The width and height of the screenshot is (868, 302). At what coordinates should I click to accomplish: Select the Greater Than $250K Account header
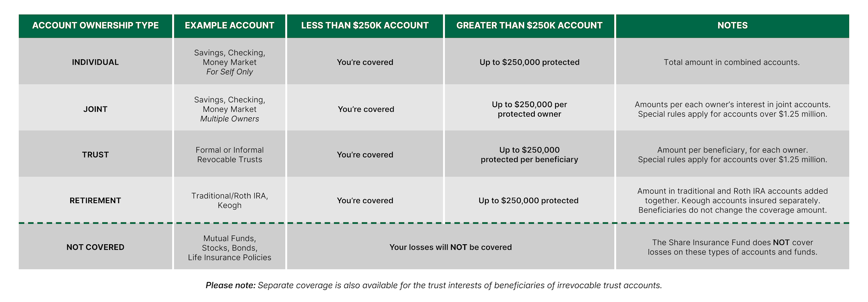click(x=529, y=26)
